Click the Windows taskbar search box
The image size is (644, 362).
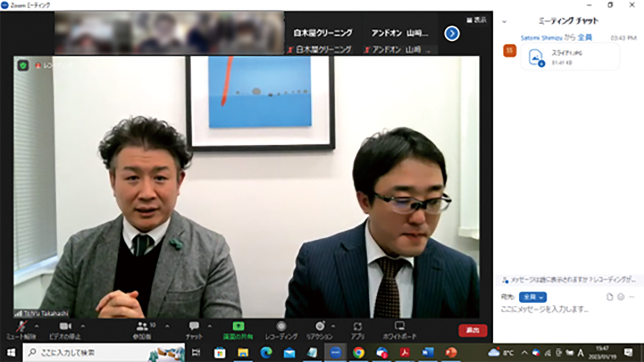tap(104, 352)
